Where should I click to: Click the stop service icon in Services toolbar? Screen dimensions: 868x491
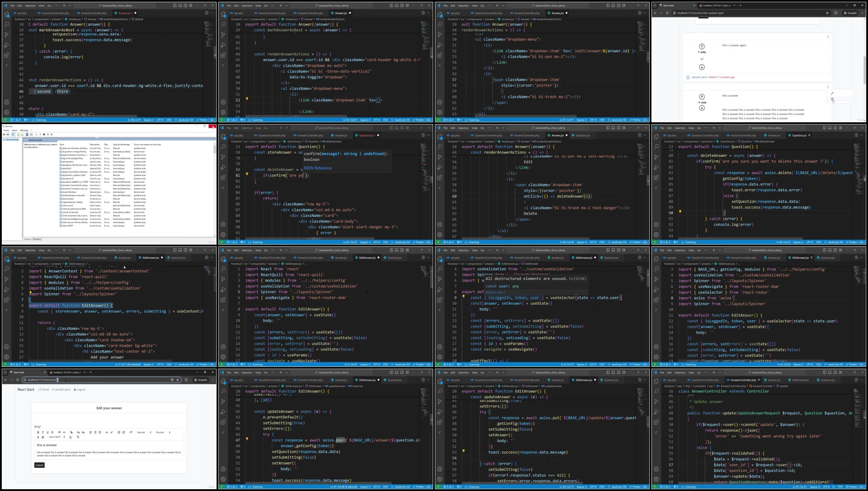(44, 134)
